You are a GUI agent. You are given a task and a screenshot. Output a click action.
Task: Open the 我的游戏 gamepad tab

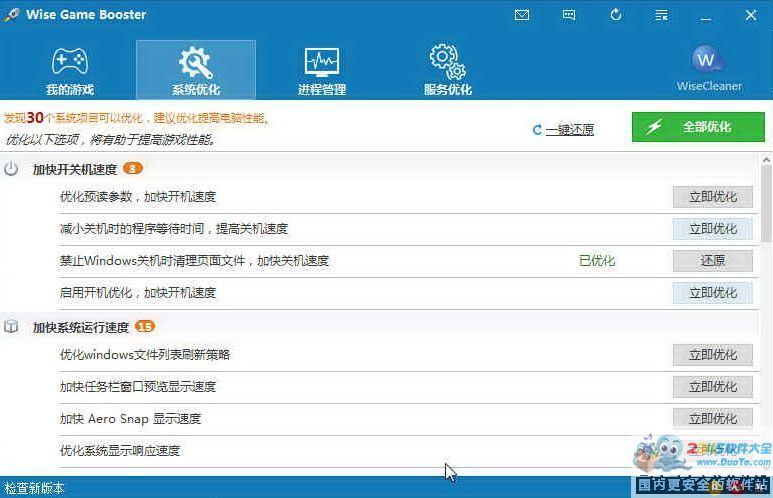[70, 71]
